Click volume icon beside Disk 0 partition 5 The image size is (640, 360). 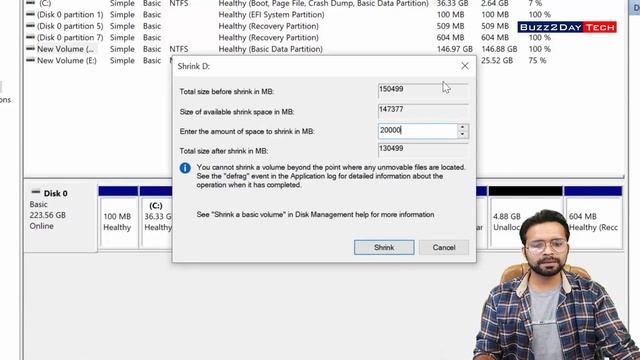tap(30, 26)
